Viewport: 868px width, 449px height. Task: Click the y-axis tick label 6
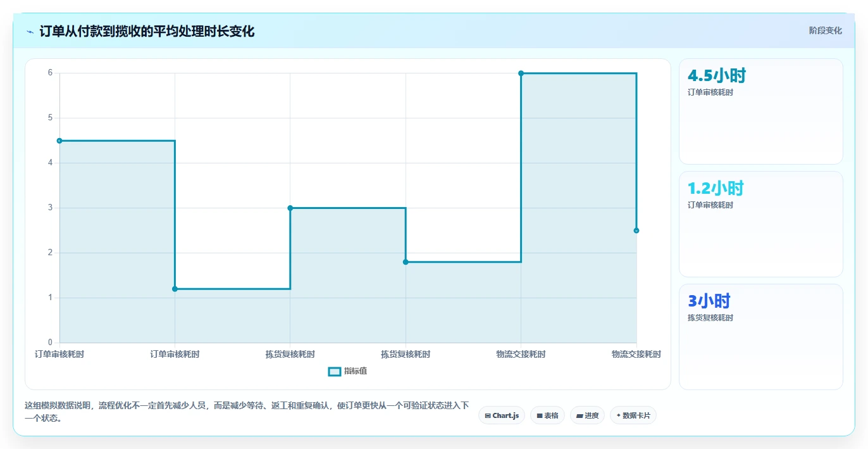click(50, 73)
